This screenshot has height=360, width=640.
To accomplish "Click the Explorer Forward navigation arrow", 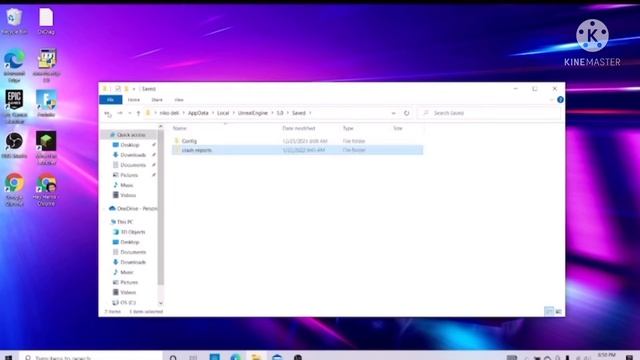I will coord(120,113).
